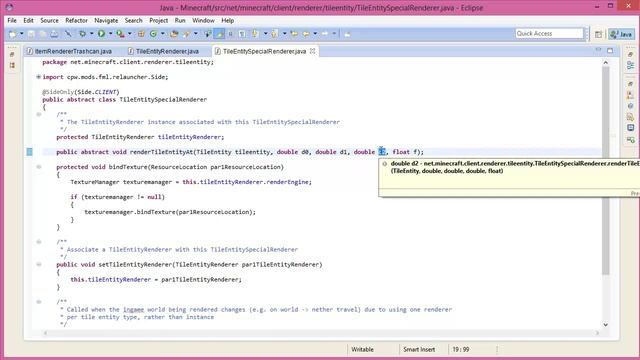Open dropdown beside New Java Class icon
Image resolution: width=640 pixels, height=360 pixels.
[162, 34]
